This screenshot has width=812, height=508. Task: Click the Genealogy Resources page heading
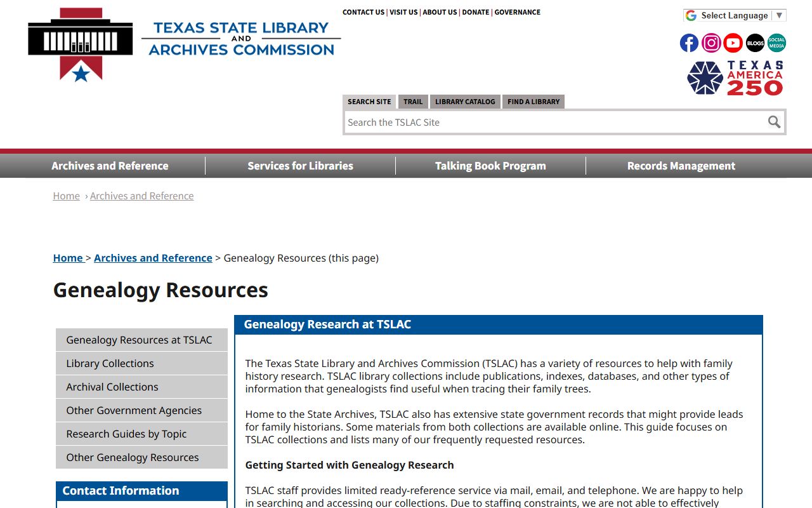(160, 290)
